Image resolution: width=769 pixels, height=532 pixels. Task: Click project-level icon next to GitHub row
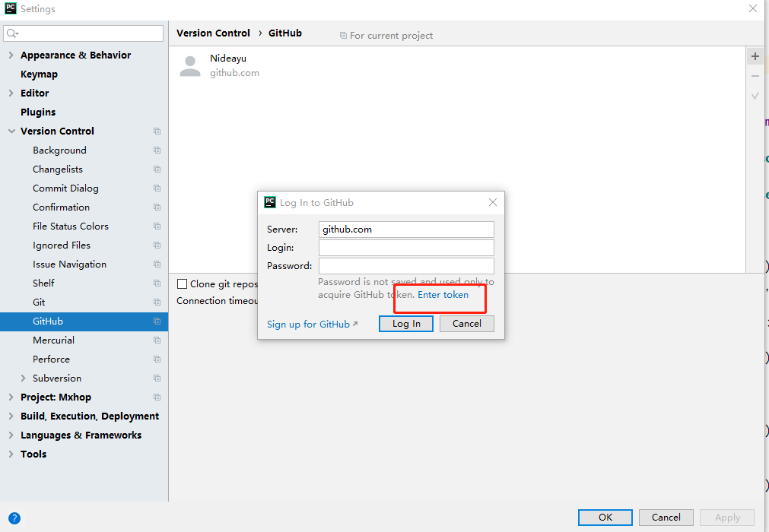157,321
